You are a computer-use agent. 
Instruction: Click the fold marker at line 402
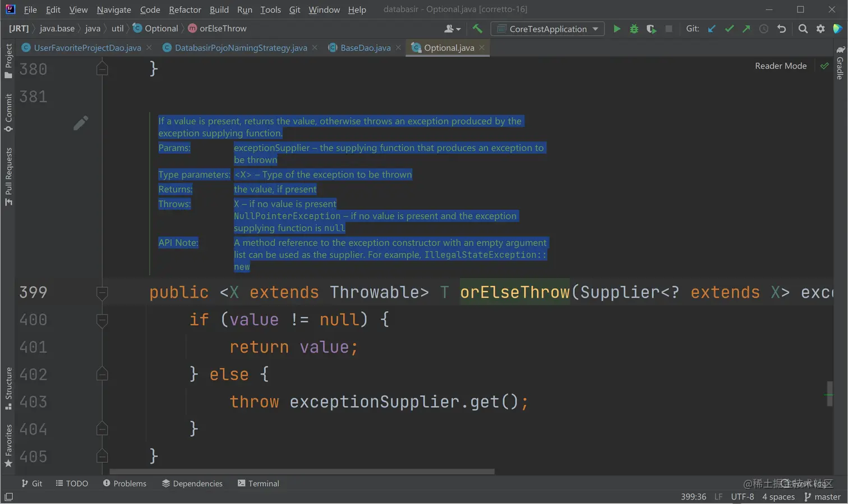(102, 374)
